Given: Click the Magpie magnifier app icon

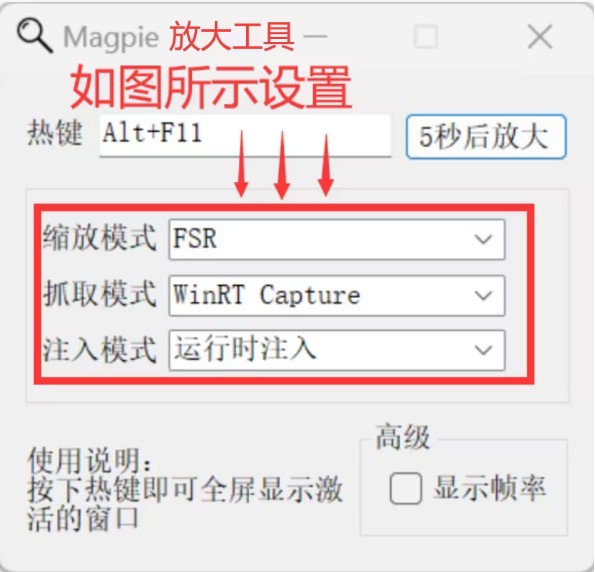Looking at the screenshot, I should tap(35, 36).
